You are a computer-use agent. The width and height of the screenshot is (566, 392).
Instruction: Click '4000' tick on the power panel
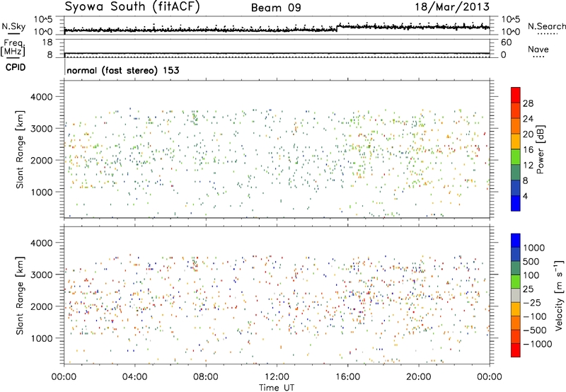pyautogui.click(x=41, y=97)
